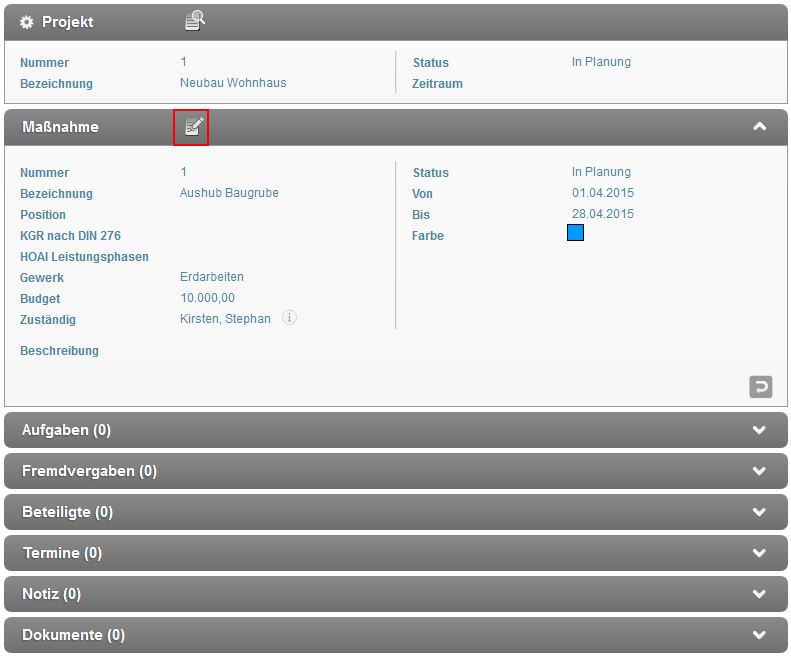Viewport: 791px width, 657px height.
Task: Click the responsible person Kirsten, Stephan
Action: pos(225,319)
